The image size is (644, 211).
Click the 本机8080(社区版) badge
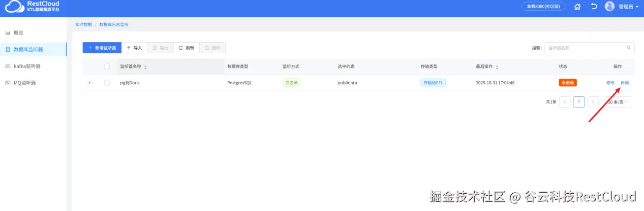(x=543, y=7)
